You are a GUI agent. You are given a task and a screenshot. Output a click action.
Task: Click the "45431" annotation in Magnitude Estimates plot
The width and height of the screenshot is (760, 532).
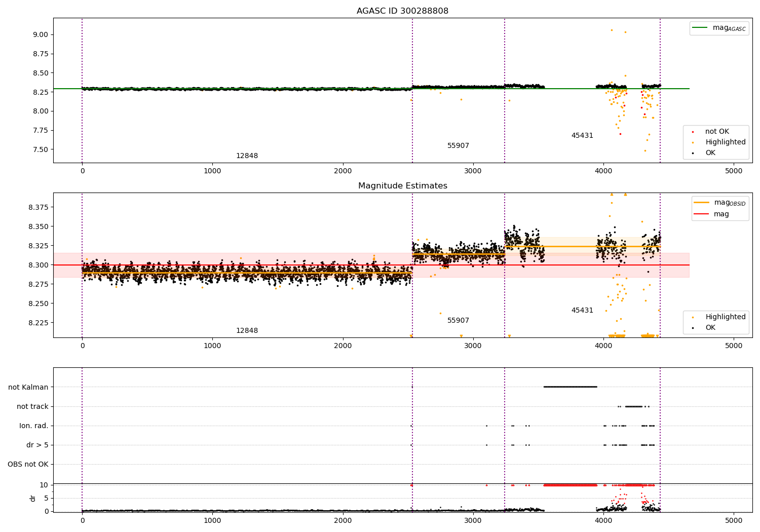[582, 311]
